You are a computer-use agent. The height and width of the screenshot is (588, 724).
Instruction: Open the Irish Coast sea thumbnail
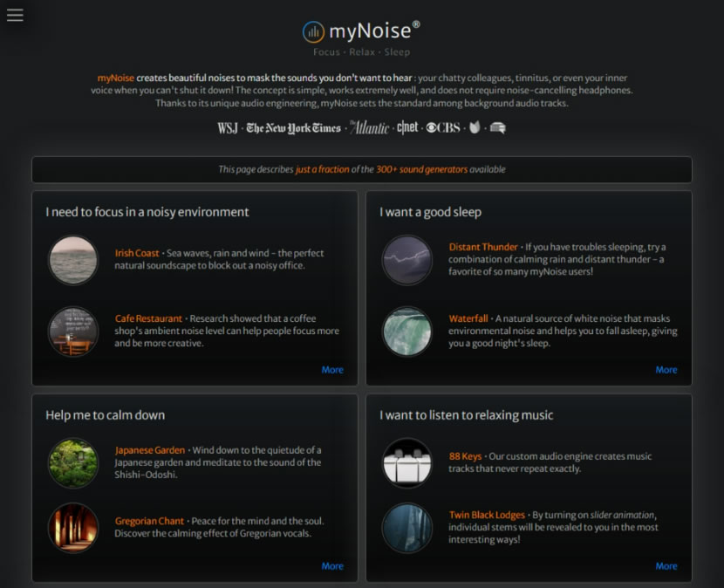73,260
